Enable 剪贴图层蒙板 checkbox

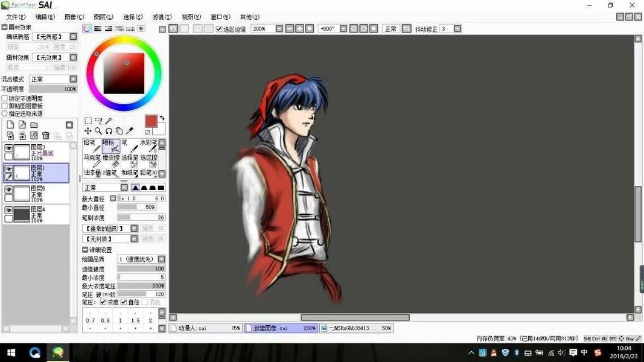[4, 106]
